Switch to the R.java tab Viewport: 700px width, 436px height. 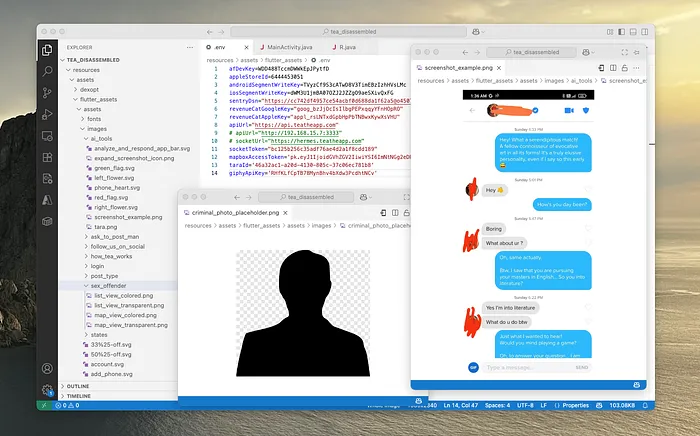tap(344, 47)
